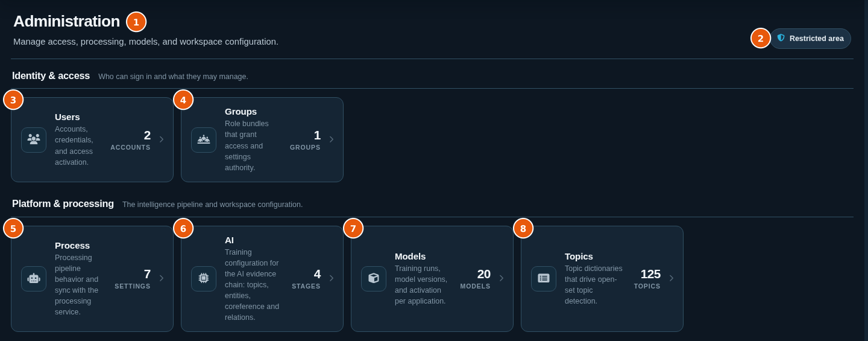Click the Administration page heading

(x=67, y=21)
